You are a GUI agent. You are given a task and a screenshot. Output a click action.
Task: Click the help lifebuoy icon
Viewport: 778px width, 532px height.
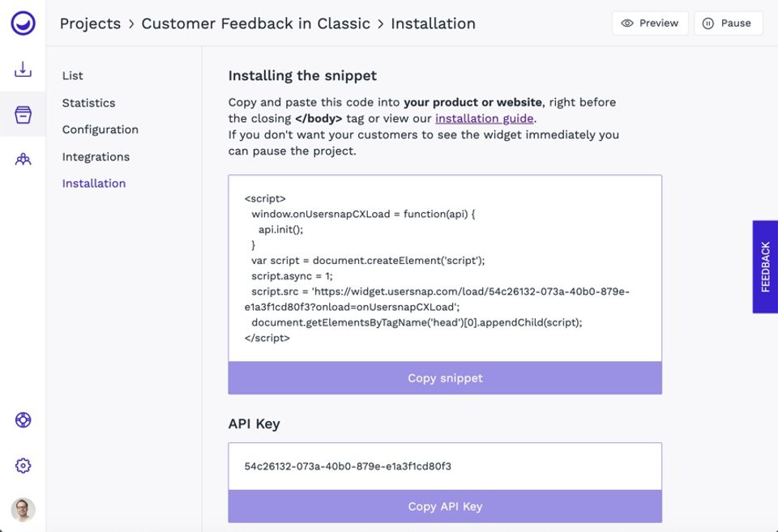click(x=23, y=419)
